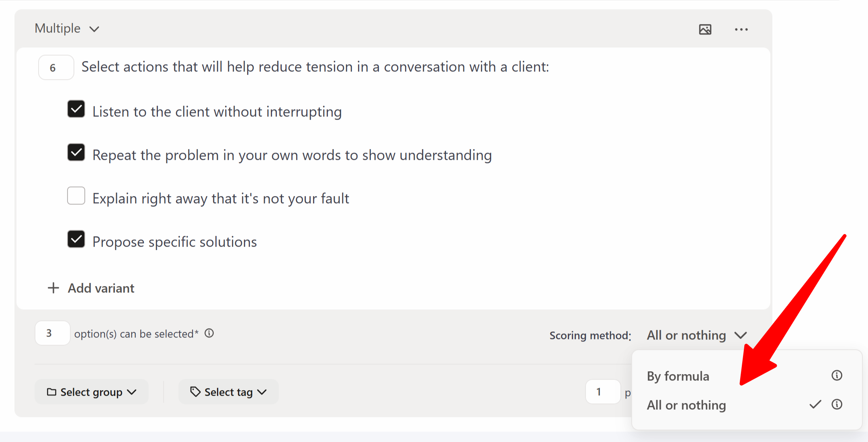This screenshot has width=868, height=442.
Task: Uncheck Listen to the client without interrupting
Action: tap(76, 109)
